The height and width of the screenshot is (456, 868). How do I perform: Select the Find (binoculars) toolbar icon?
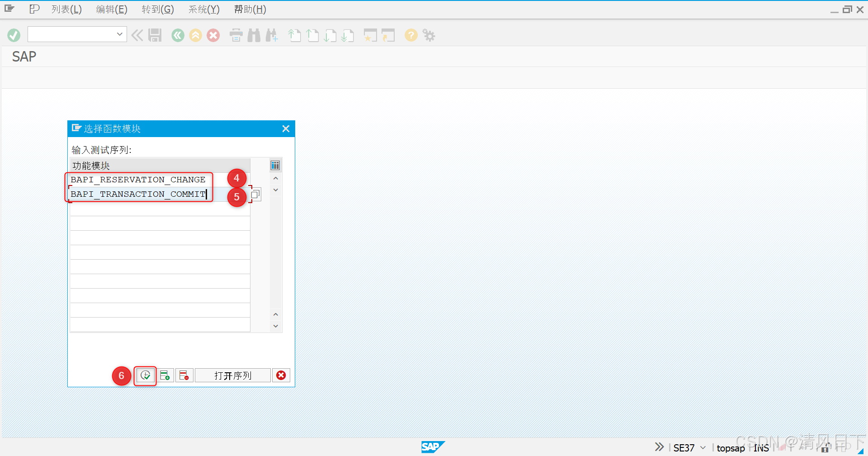point(254,35)
